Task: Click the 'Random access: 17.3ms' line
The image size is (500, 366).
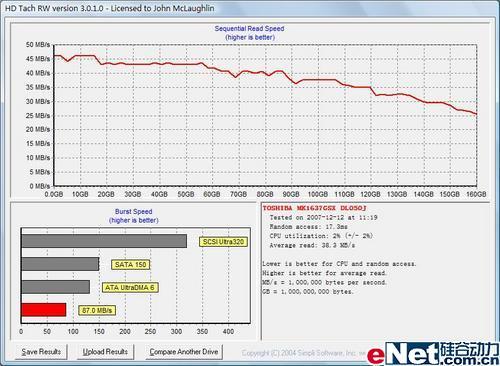Action: 309,227
